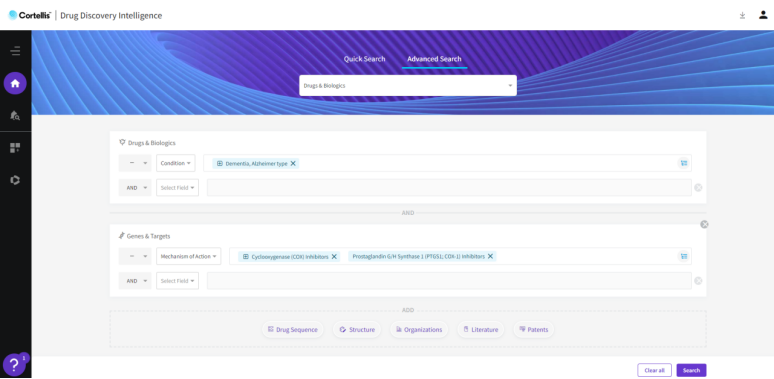Open the alerts search sidebar icon
The image size is (774, 379).
15,115
